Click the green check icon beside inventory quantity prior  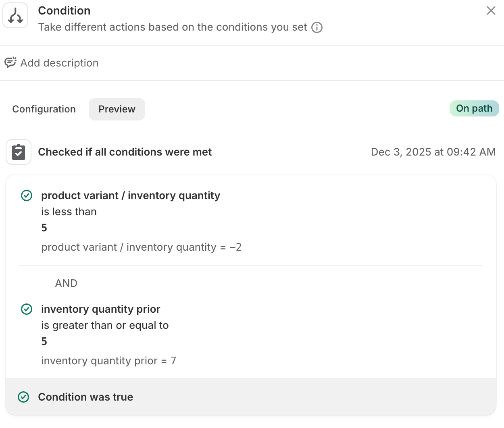(26, 309)
